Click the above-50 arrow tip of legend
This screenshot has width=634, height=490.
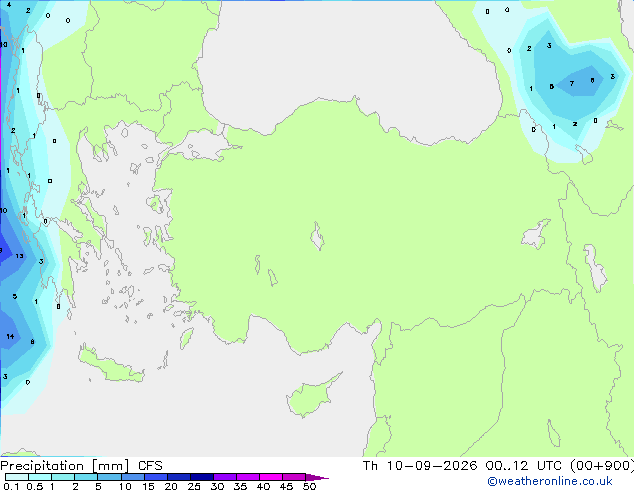click(x=317, y=477)
